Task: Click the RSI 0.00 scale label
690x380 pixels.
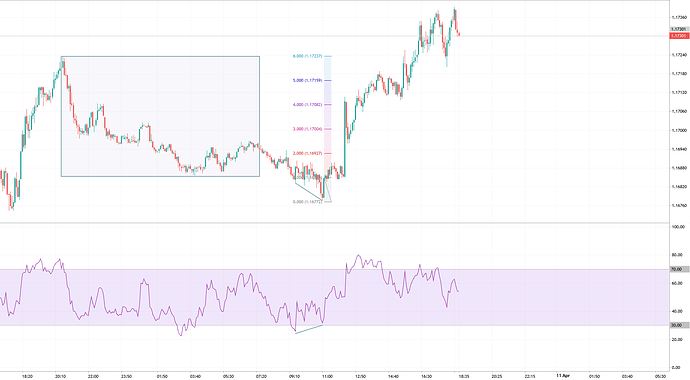Action: (676, 368)
